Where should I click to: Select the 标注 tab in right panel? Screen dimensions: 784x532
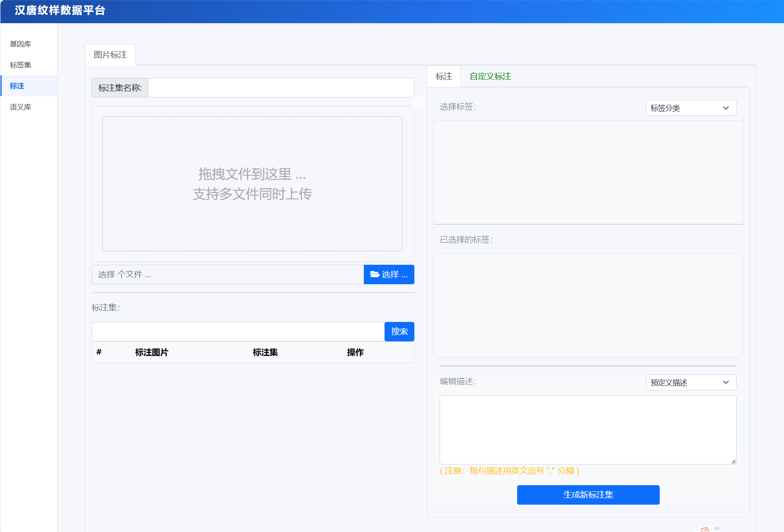[x=444, y=76]
